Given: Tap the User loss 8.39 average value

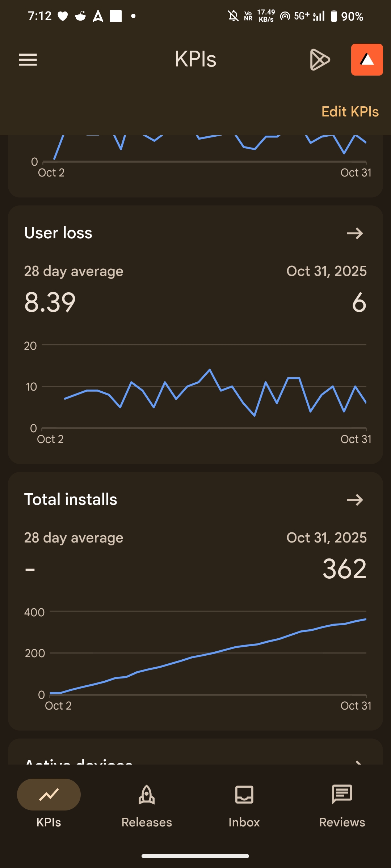Looking at the screenshot, I should tap(50, 302).
